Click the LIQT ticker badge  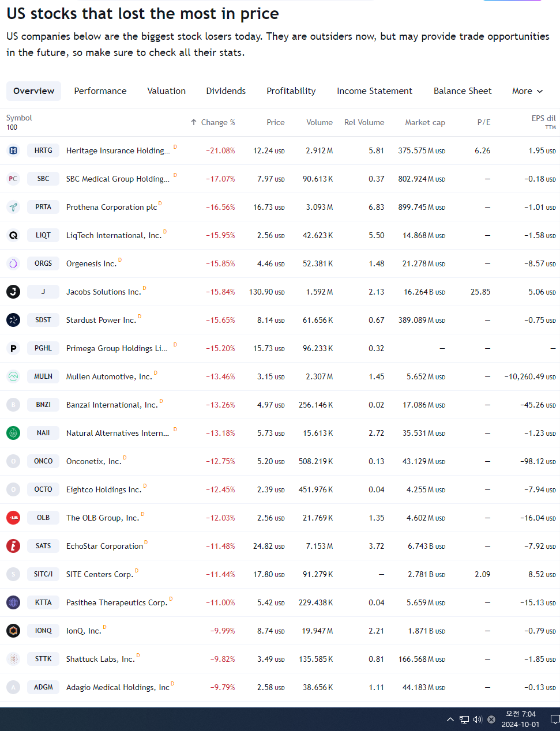click(x=43, y=235)
